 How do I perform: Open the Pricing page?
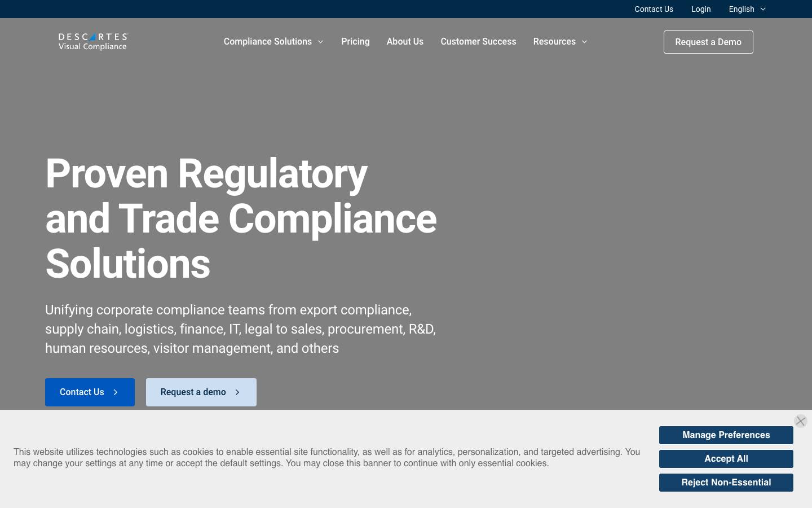[x=355, y=42]
